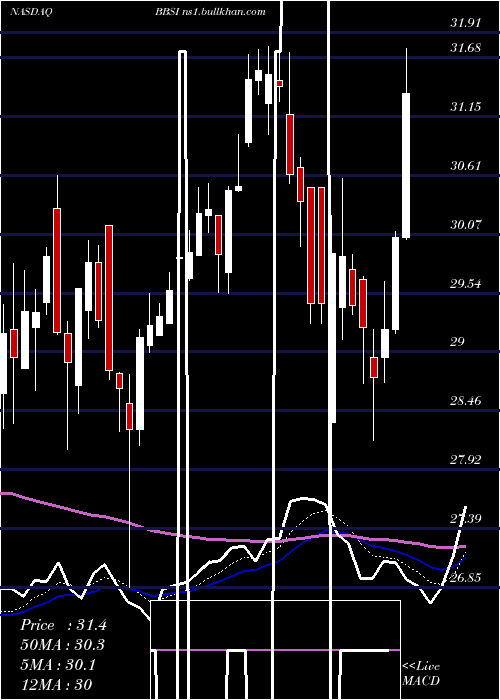Viewport: 500px width, 700px height.
Task: Click the <<Live MACD label
Action: point(421,673)
